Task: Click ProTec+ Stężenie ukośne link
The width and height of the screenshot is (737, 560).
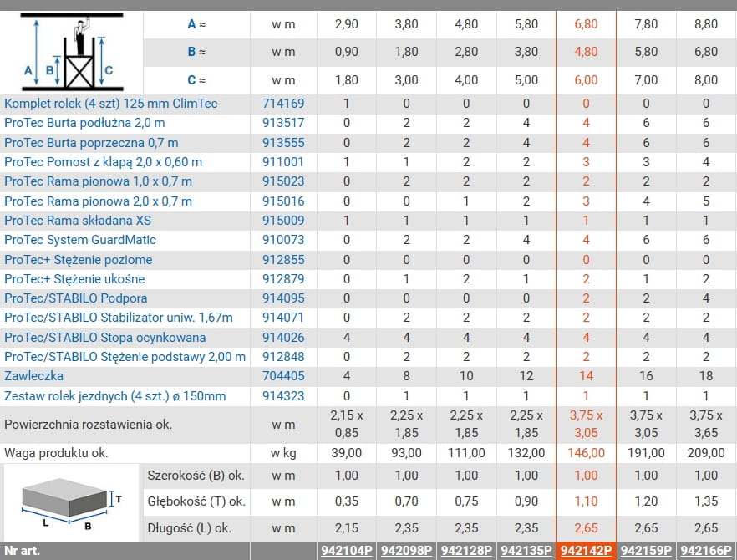Action: click(74, 279)
